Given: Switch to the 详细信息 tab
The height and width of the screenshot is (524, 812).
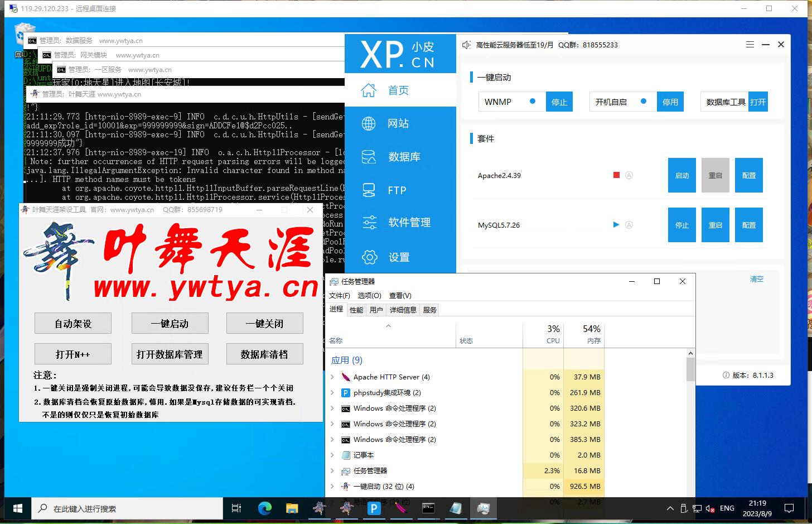Looking at the screenshot, I should pos(403,310).
